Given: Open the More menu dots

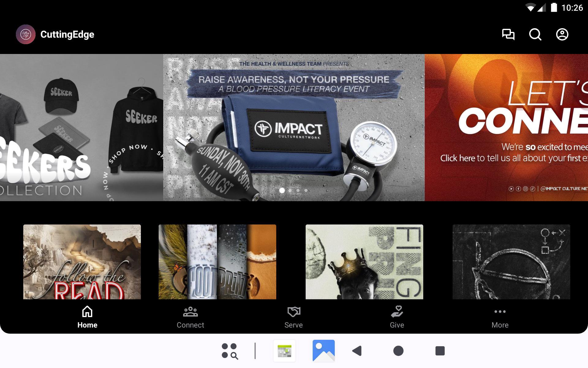Looking at the screenshot, I should tap(500, 317).
